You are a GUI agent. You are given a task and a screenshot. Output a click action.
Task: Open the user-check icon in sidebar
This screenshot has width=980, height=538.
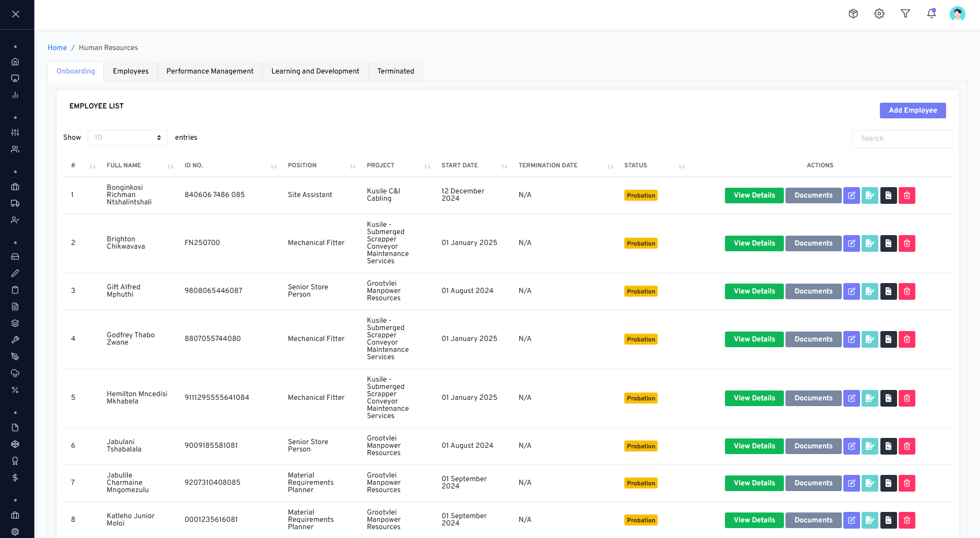click(x=15, y=220)
